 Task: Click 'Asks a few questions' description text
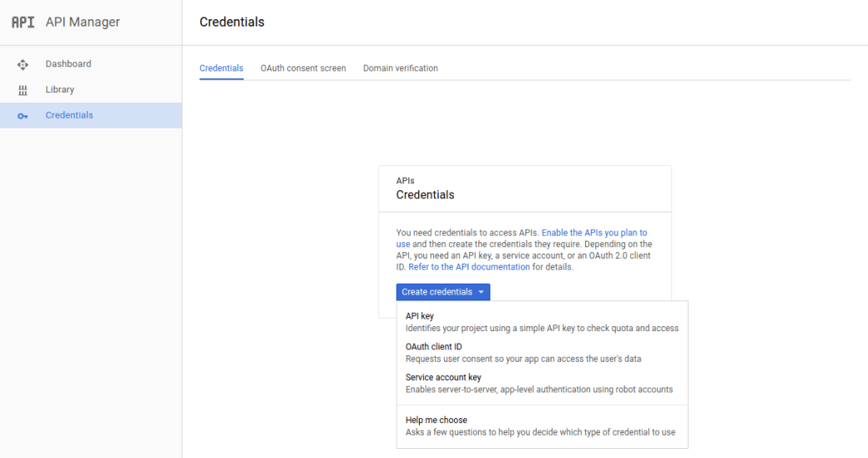click(x=540, y=432)
